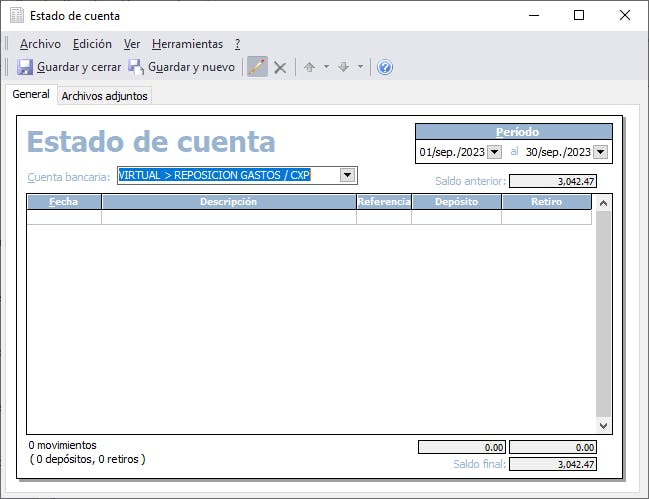
Task: Click Guardar y nuevo button label
Action: click(191, 67)
